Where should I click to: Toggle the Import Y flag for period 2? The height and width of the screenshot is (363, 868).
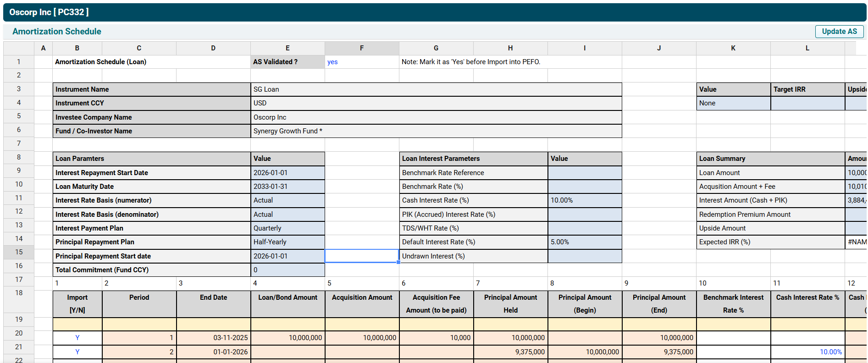point(77,352)
